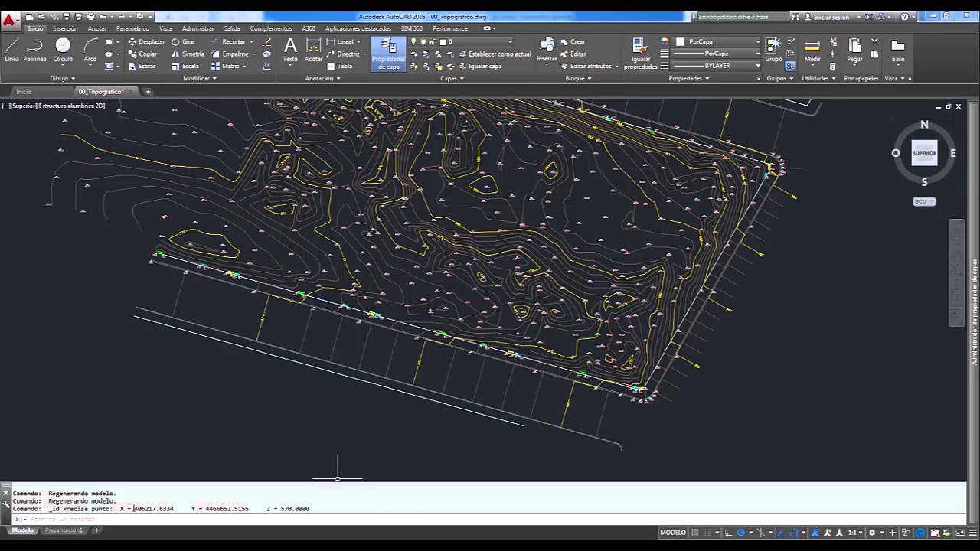Toggle annotation visibility in status bar
980x551 pixels.
click(815, 533)
